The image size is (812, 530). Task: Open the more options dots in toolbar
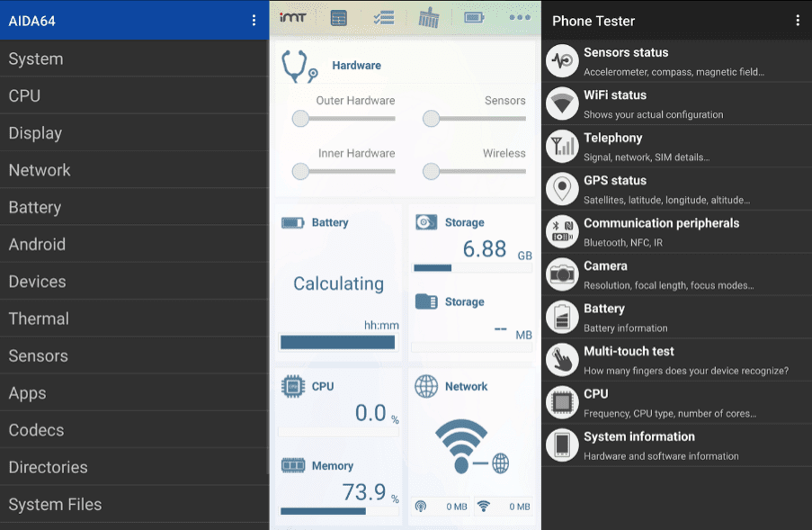[520, 18]
